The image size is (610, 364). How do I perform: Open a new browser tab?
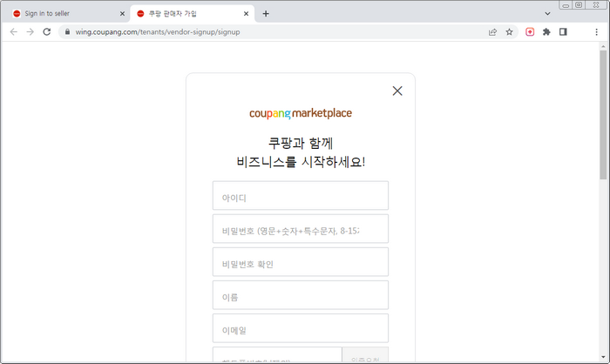click(x=266, y=14)
